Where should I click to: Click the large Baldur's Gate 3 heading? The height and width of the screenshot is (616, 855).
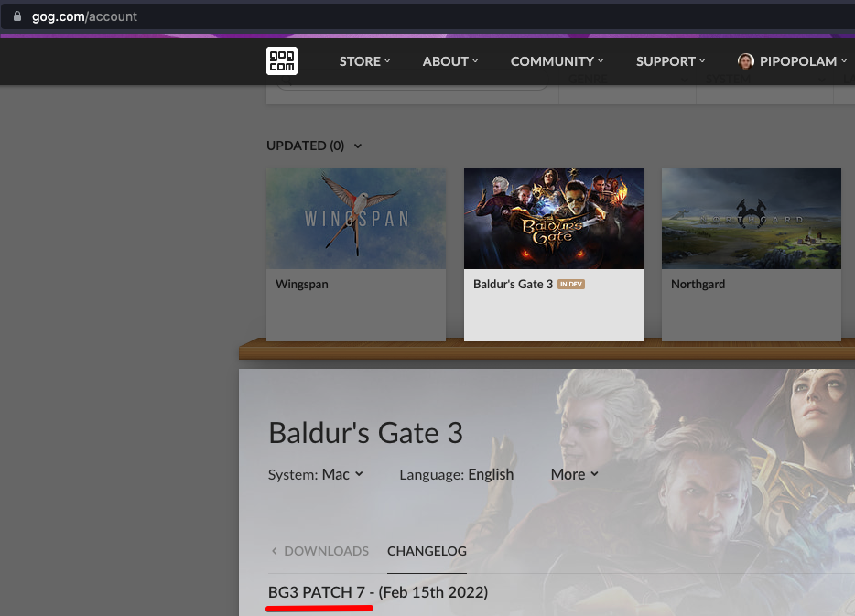pos(365,433)
